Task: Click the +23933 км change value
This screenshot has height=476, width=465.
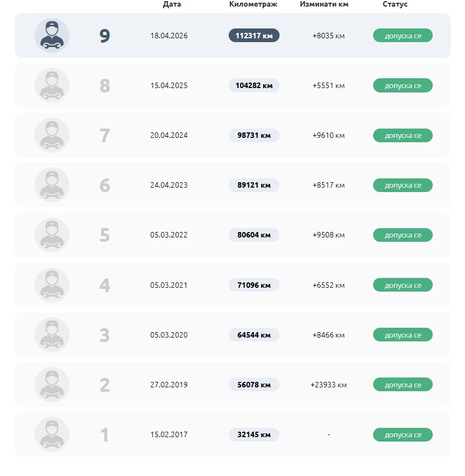Action: click(x=328, y=385)
